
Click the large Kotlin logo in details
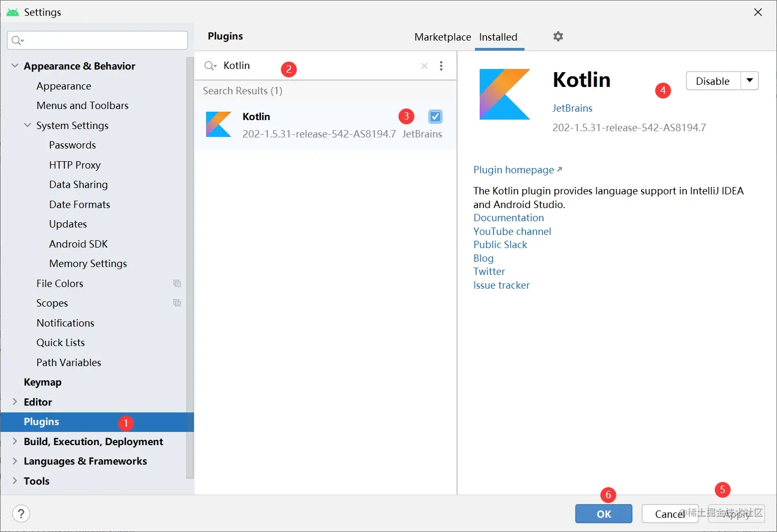click(504, 94)
